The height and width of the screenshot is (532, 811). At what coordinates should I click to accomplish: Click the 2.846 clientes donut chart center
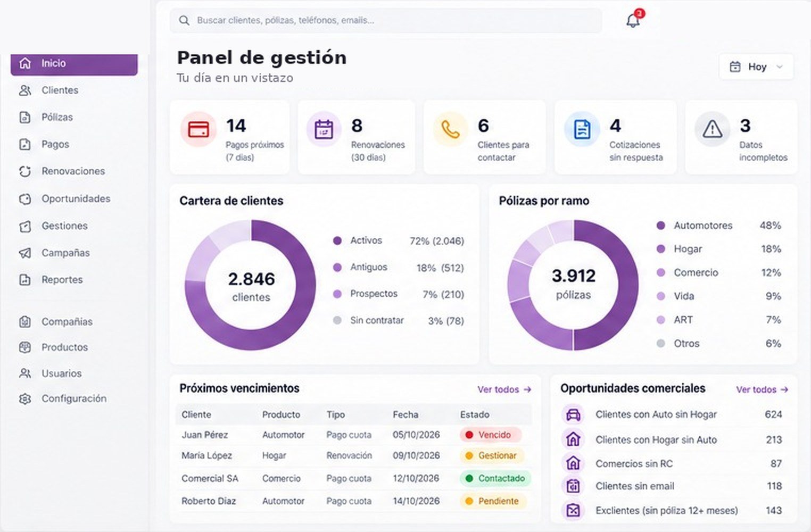pyautogui.click(x=251, y=286)
